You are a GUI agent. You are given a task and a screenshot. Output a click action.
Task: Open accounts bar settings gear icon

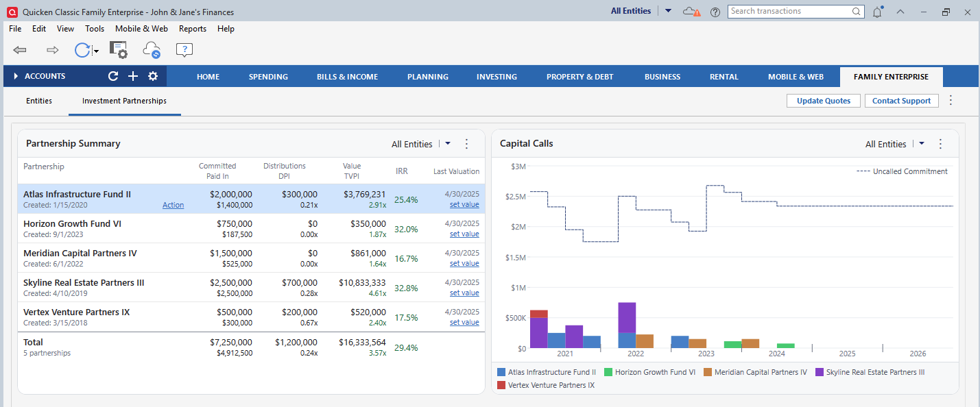coord(153,76)
